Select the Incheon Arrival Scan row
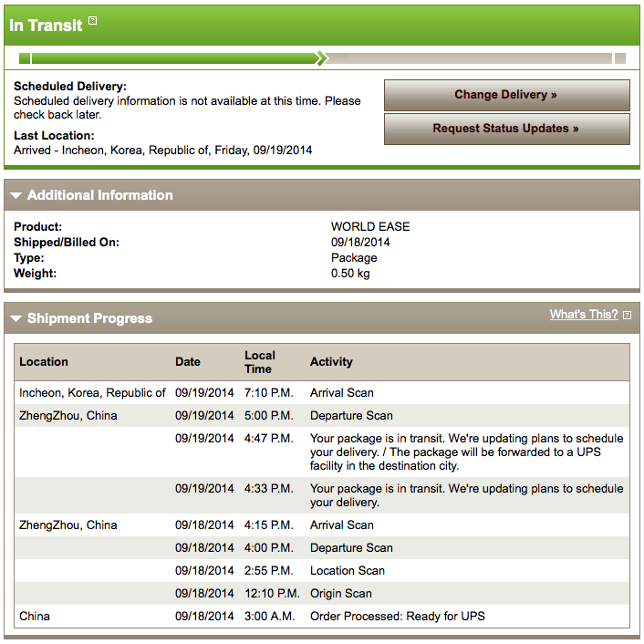The image size is (644, 644). (322, 392)
